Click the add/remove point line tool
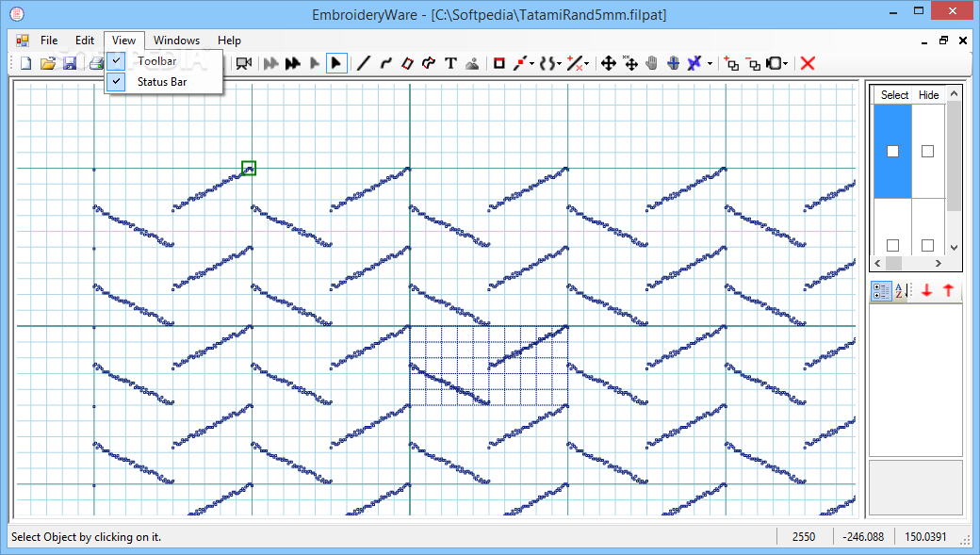This screenshot has width=980, height=555. tap(575, 63)
